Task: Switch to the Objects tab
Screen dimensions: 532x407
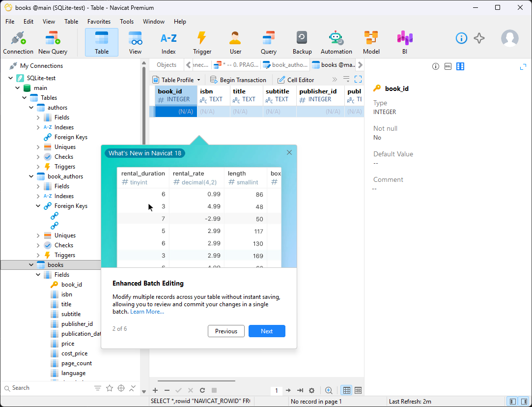Action: click(166, 65)
